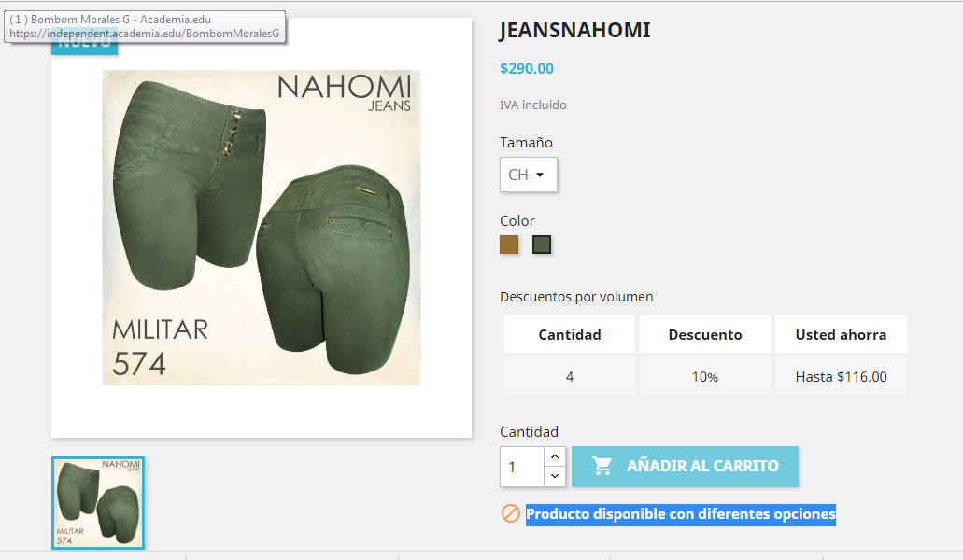Click the dropdown caret next to CH

click(x=540, y=175)
